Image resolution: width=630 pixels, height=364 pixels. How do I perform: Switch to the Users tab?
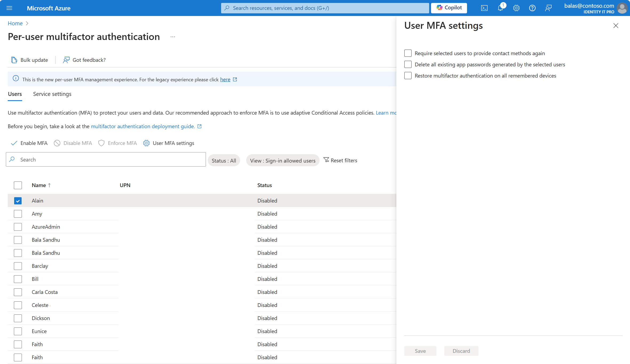pyautogui.click(x=15, y=94)
